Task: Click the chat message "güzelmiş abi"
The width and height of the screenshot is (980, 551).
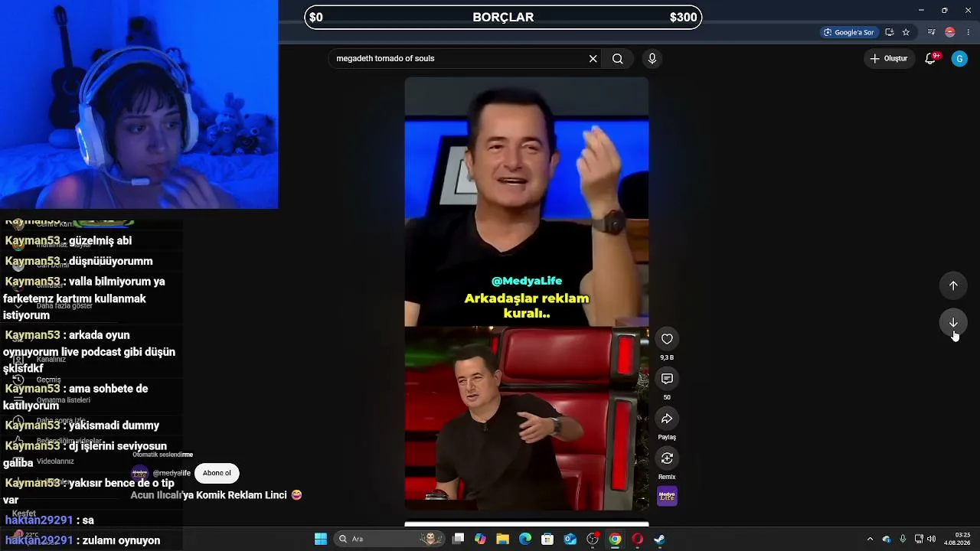Action: (100, 240)
